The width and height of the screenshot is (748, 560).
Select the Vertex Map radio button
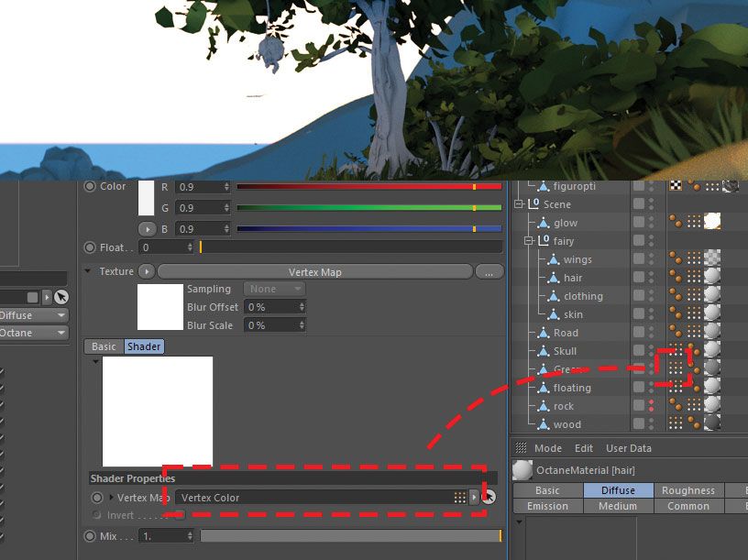point(97,498)
